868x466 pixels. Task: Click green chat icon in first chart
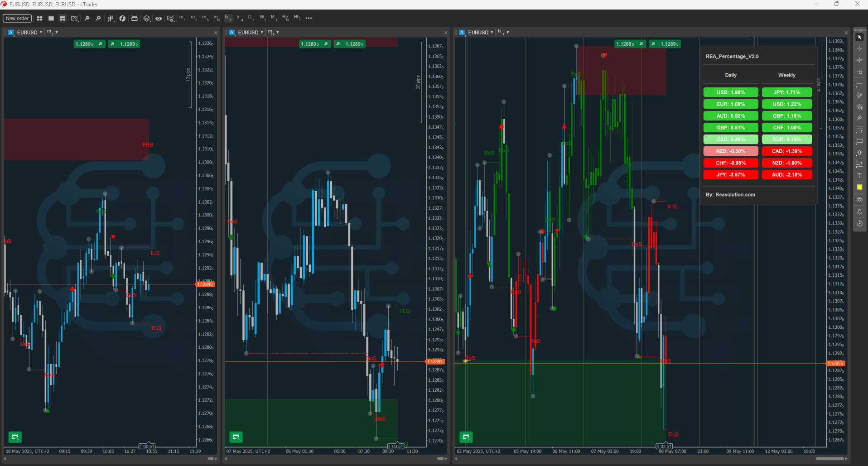tap(15, 437)
